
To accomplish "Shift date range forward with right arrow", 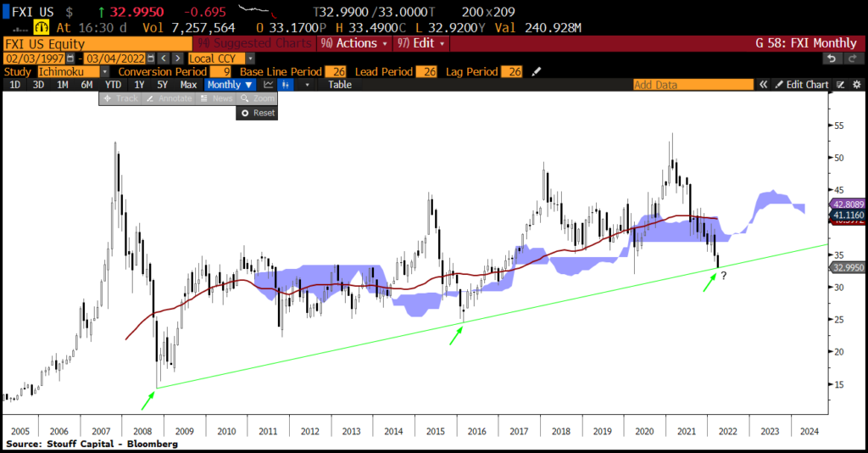I will coord(177,59).
